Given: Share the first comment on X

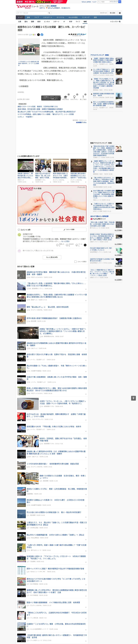Looking at the screenshot, I should coord(85,245).
